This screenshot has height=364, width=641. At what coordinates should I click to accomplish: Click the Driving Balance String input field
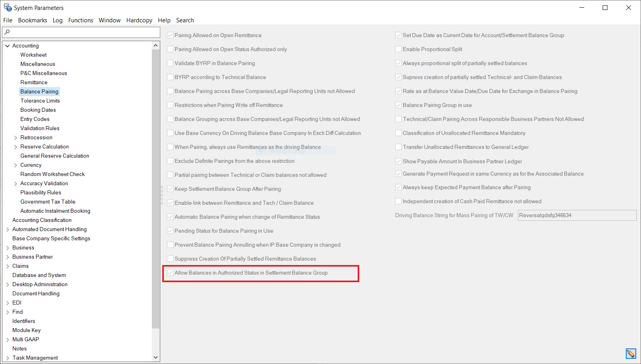click(577, 215)
